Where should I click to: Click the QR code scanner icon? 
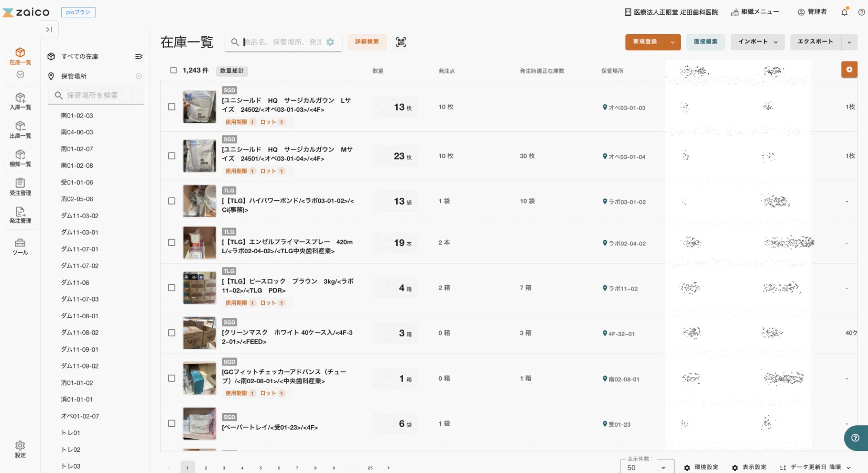(401, 42)
